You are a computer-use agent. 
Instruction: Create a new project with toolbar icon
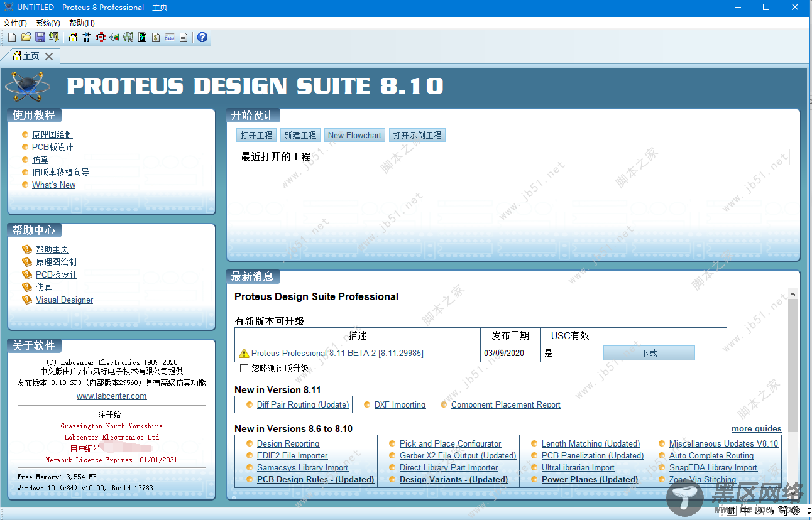tap(12, 38)
